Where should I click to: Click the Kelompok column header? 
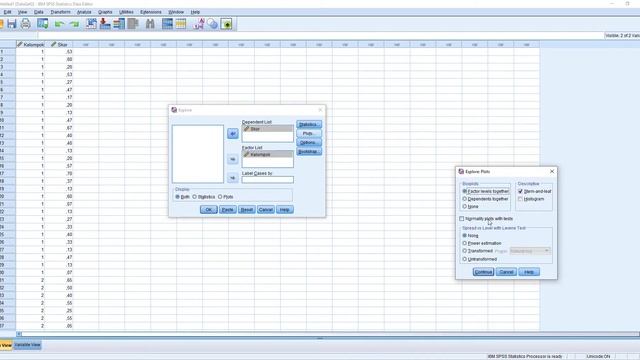(30, 44)
